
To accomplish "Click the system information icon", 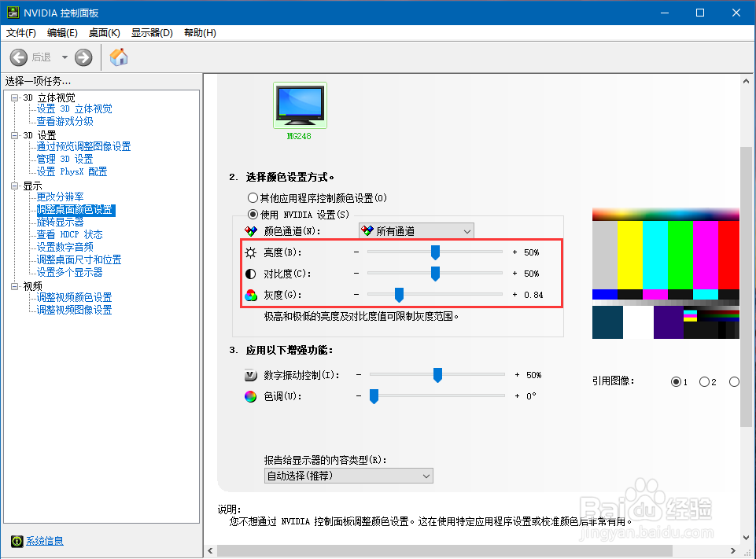I will click(17, 541).
